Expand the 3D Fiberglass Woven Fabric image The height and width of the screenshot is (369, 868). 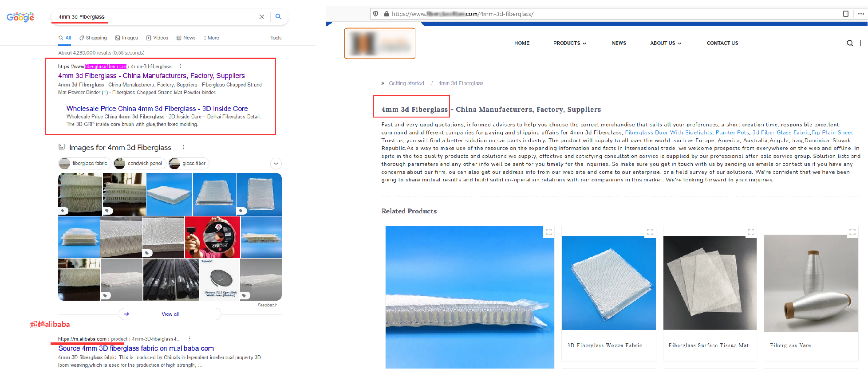pyautogui.click(x=650, y=232)
